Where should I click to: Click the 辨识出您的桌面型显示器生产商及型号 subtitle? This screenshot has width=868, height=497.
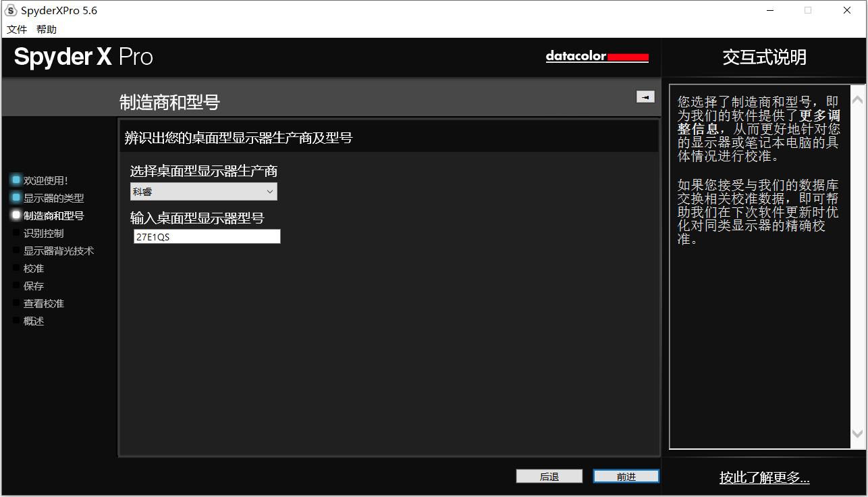pyautogui.click(x=239, y=138)
